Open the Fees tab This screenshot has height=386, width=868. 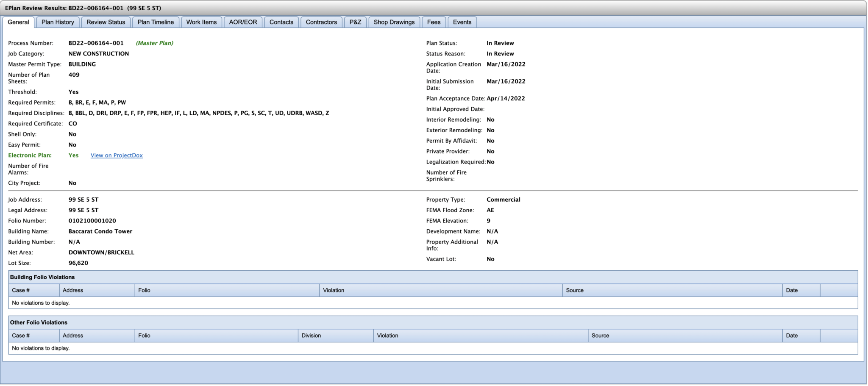434,22
